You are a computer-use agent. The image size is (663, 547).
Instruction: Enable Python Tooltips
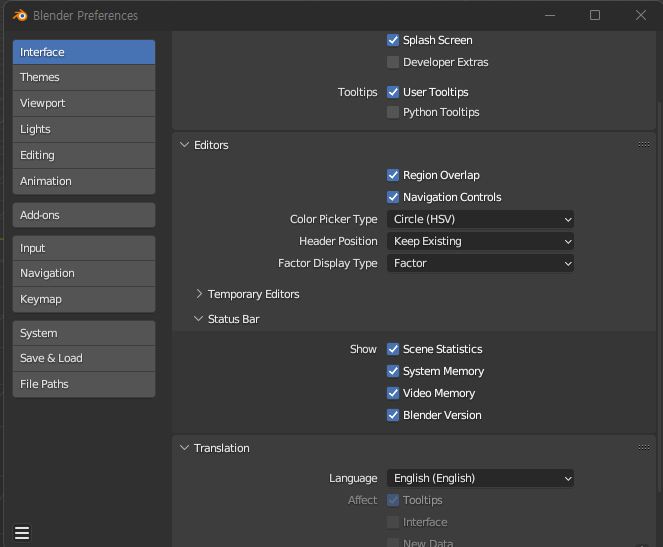pos(393,112)
